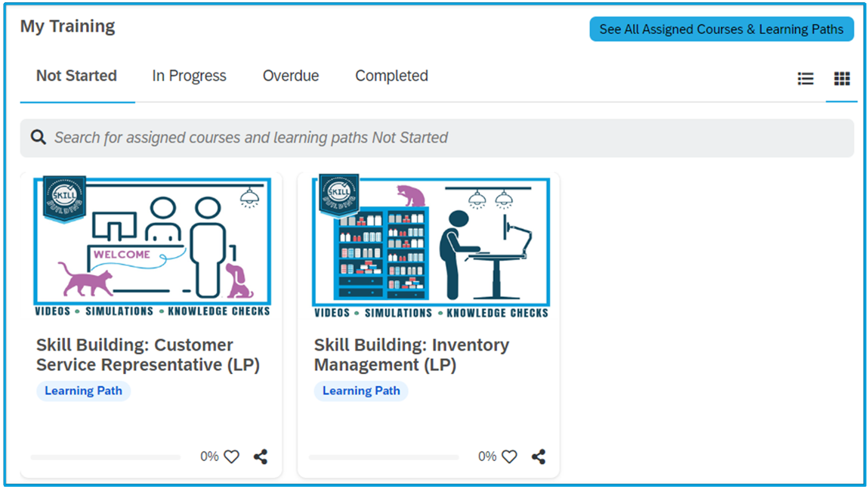Click See All Assigned Courses & Learning Paths

(x=721, y=29)
